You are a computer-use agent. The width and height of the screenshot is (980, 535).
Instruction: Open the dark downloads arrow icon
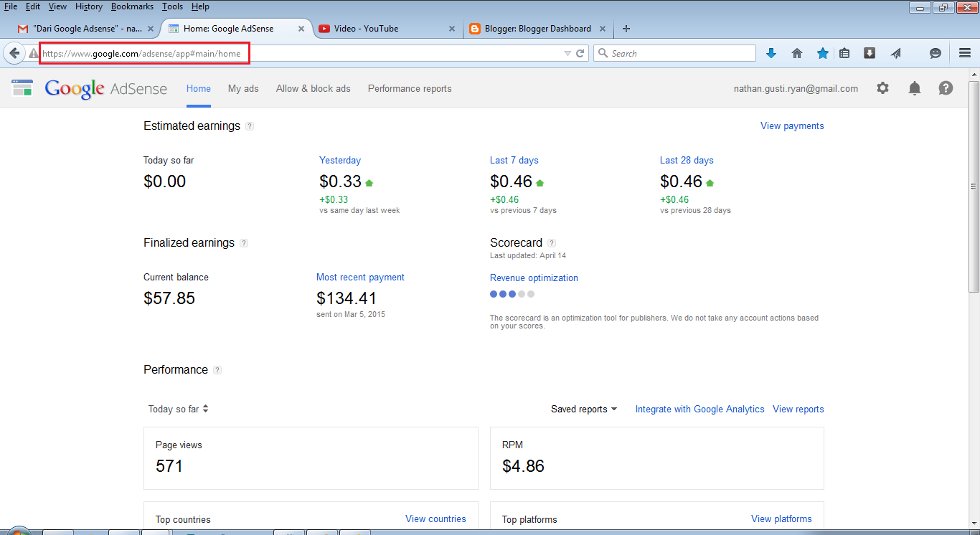pos(870,53)
